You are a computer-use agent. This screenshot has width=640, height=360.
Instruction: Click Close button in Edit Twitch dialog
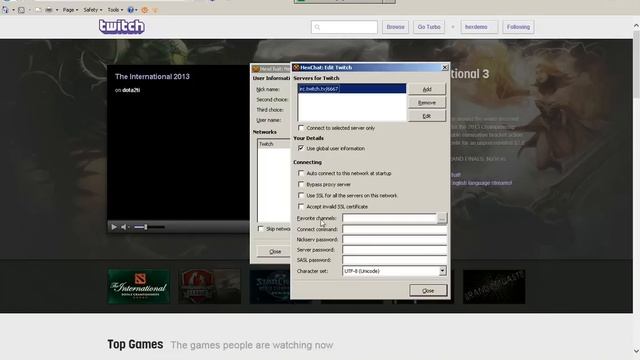(x=428, y=291)
